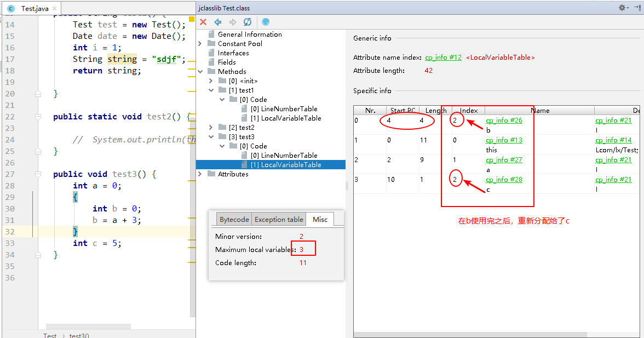The height and width of the screenshot is (338, 644).
Task: Click the Methods folder icon
Action: [x=211, y=71]
